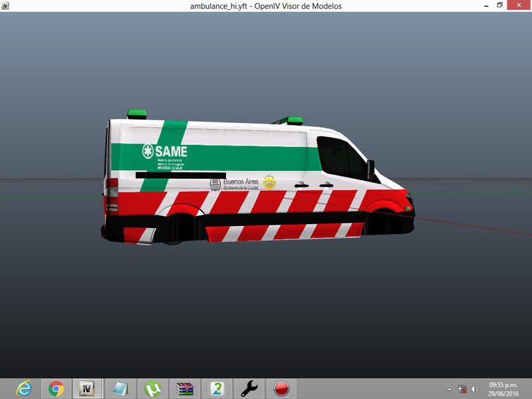Open the network status tray icon
Viewport: 532px width, 399px height.
462,389
